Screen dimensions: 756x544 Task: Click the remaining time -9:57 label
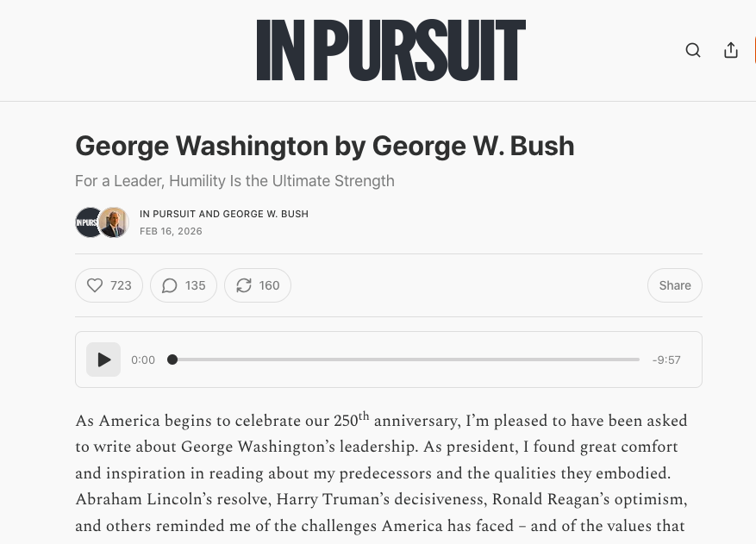click(x=666, y=360)
